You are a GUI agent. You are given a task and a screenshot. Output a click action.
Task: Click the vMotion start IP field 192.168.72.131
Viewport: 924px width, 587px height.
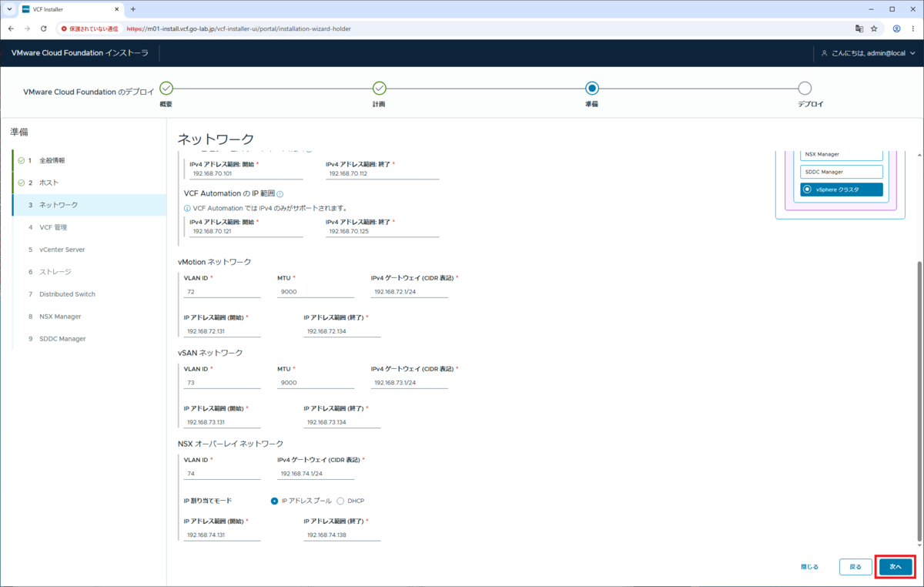tap(223, 331)
